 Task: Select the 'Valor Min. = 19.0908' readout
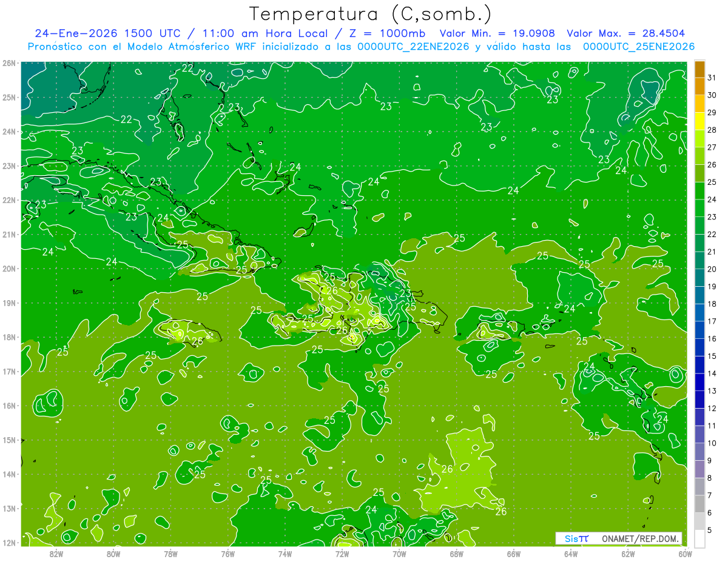click(x=497, y=33)
